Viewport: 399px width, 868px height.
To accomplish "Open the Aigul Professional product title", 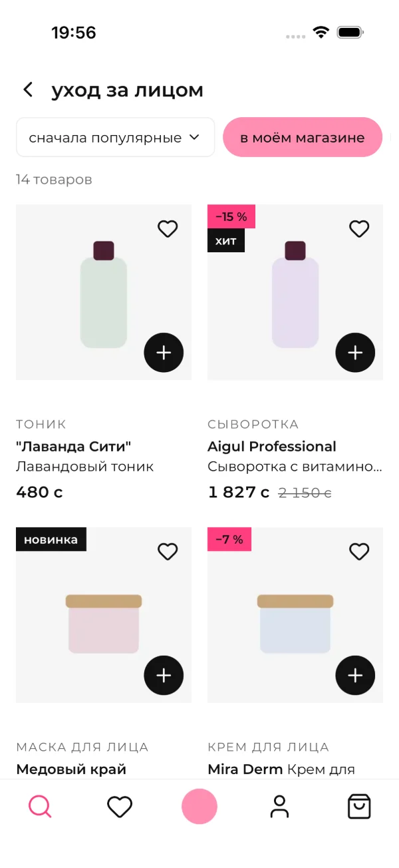I will click(x=272, y=447).
